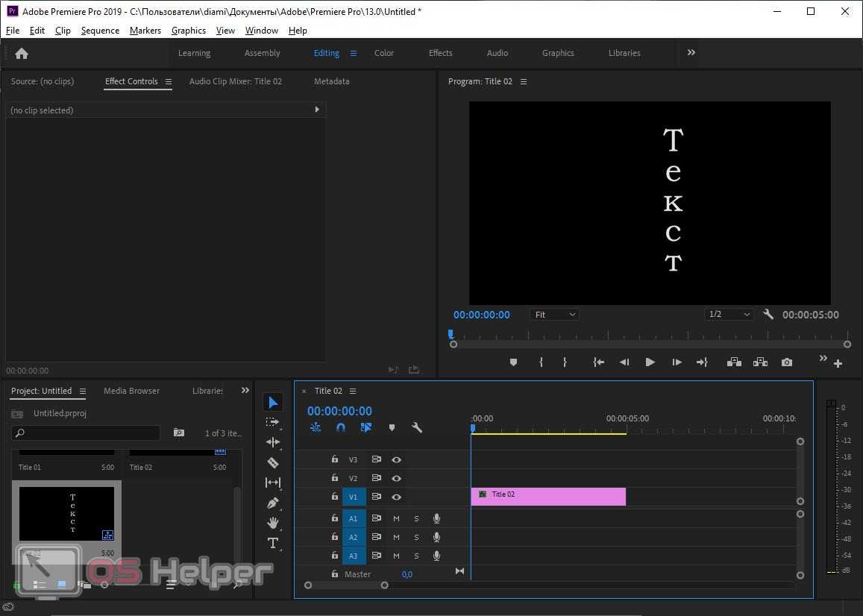
Task: Open the Metadata tab
Action: [x=332, y=81]
